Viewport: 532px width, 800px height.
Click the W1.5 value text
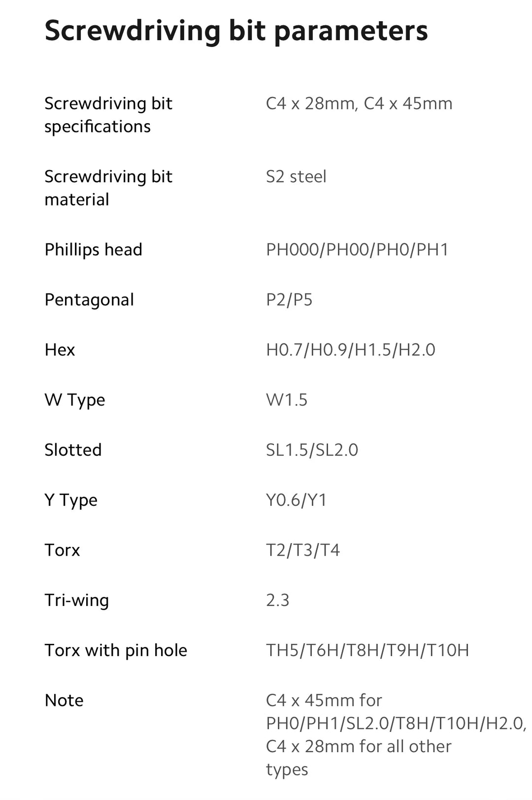pyautogui.click(x=287, y=400)
